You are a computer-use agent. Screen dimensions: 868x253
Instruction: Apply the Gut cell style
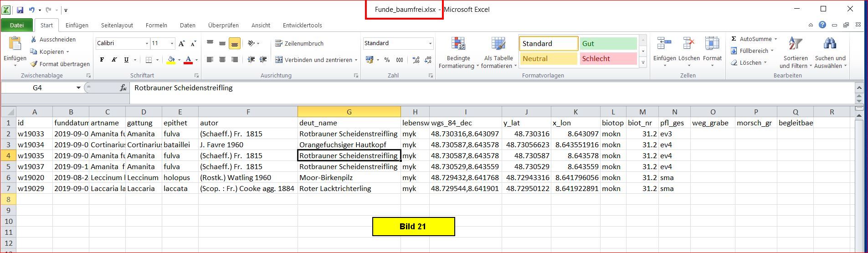pyautogui.click(x=608, y=43)
